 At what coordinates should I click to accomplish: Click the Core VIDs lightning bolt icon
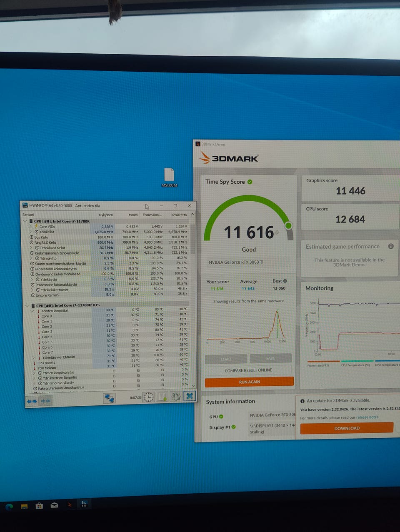point(36,226)
